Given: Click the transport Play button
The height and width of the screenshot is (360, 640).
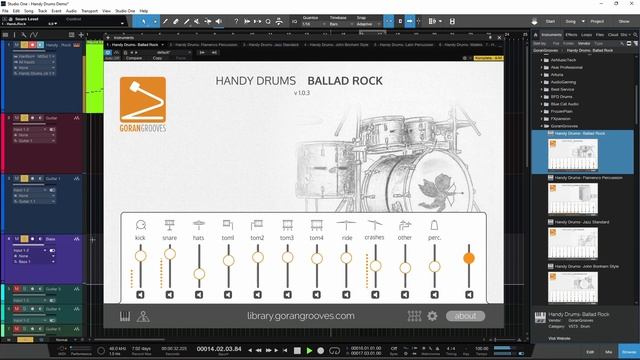Looking at the screenshot, I should click(x=309, y=351).
